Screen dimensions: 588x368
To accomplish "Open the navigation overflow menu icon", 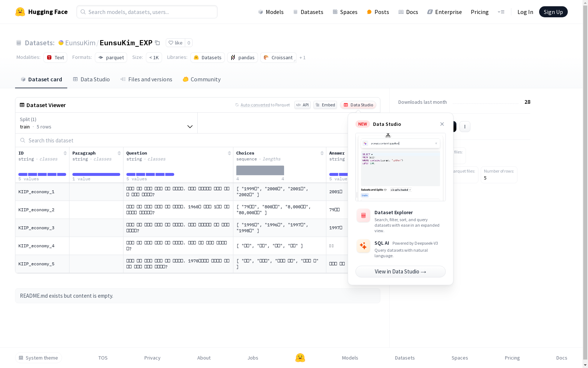I will (x=501, y=12).
